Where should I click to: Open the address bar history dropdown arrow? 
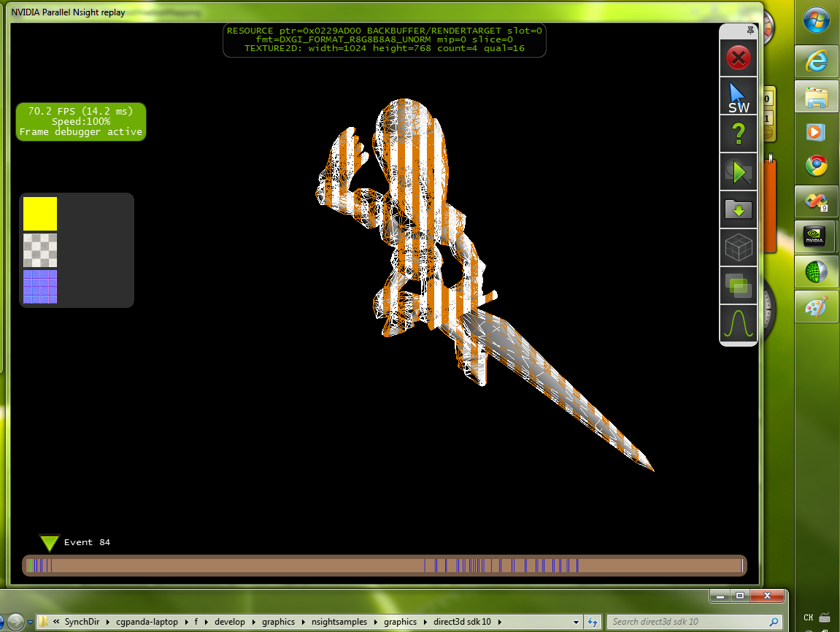576,622
